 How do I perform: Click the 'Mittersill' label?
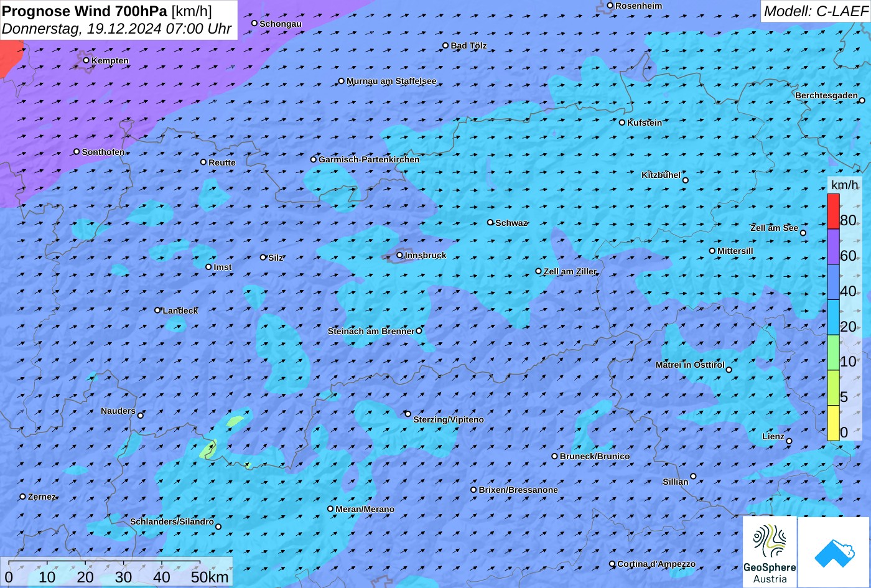pyautogui.click(x=735, y=251)
